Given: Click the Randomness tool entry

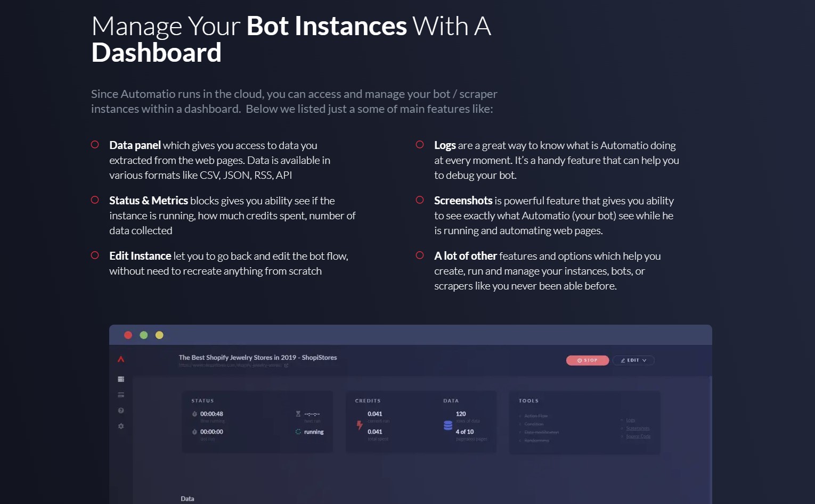Looking at the screenshot, I should (x=536, y=440).
